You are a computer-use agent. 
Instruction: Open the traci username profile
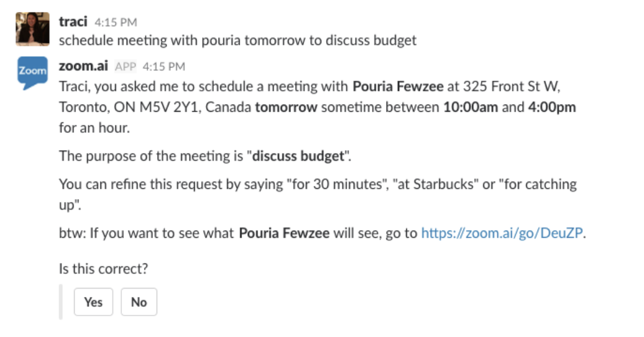click(x=73, y=22)
